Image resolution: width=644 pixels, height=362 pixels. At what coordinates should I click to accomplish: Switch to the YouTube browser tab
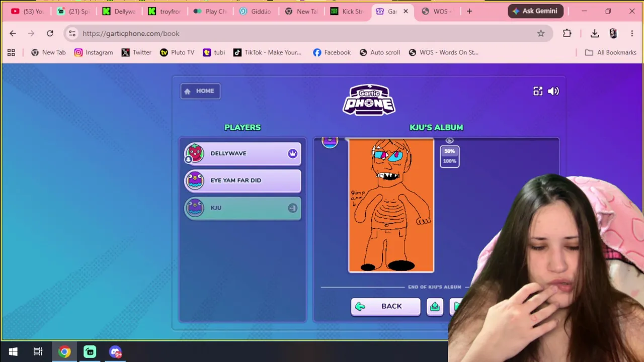point(28,12)
